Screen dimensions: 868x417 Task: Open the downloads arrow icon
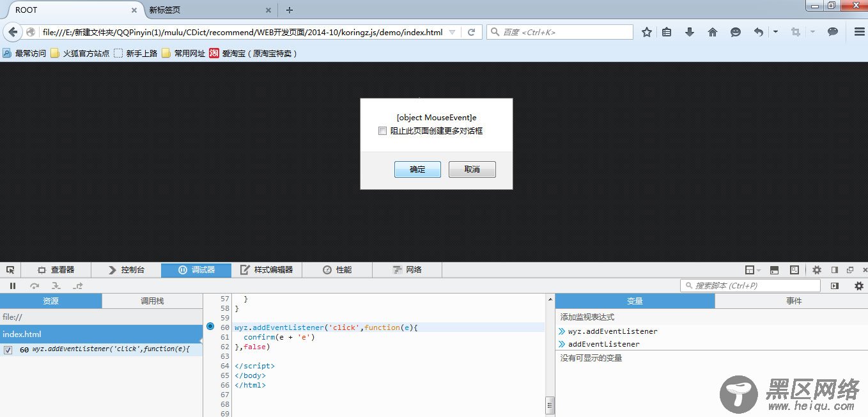690,32
